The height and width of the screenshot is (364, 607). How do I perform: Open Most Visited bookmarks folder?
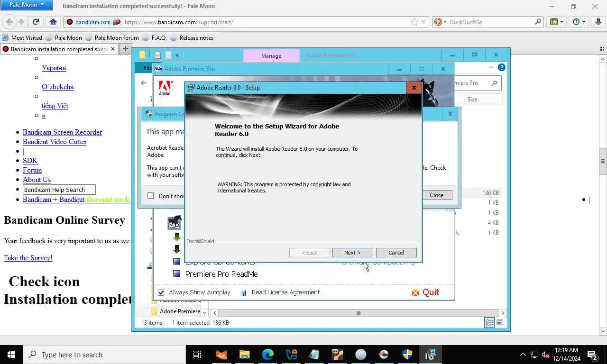pos(22,37)
